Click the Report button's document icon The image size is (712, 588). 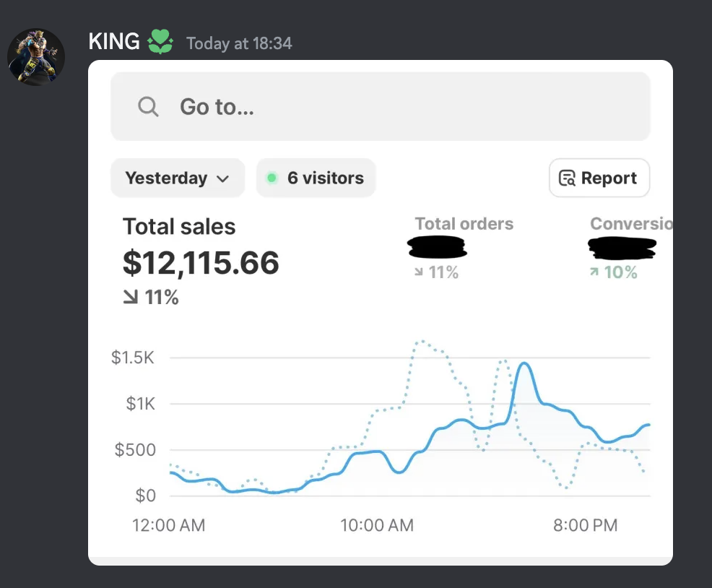point(568,178)
